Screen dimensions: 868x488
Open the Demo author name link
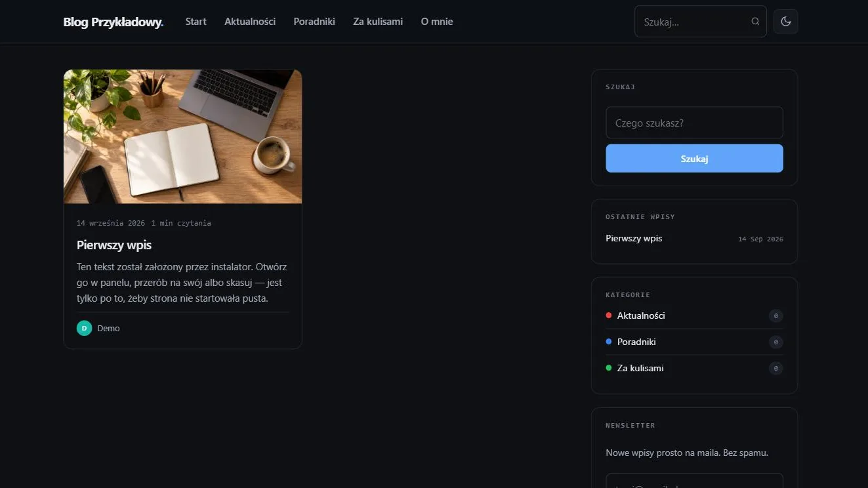(108, 328)
